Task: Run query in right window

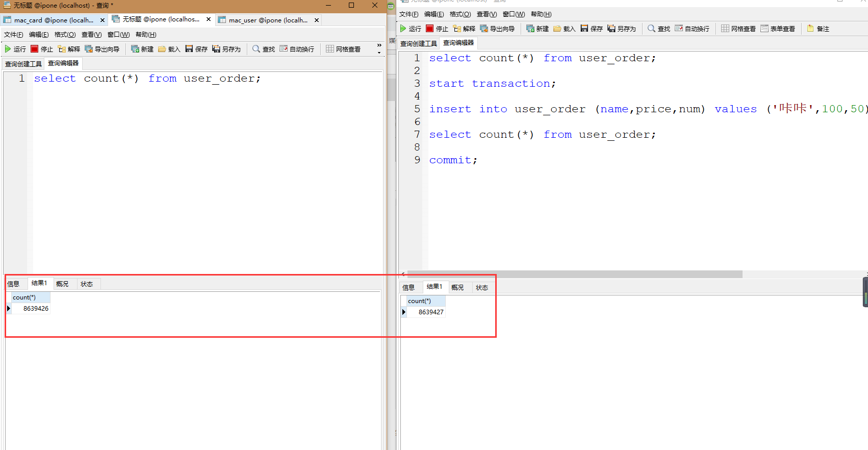Action: coord(411,29)
